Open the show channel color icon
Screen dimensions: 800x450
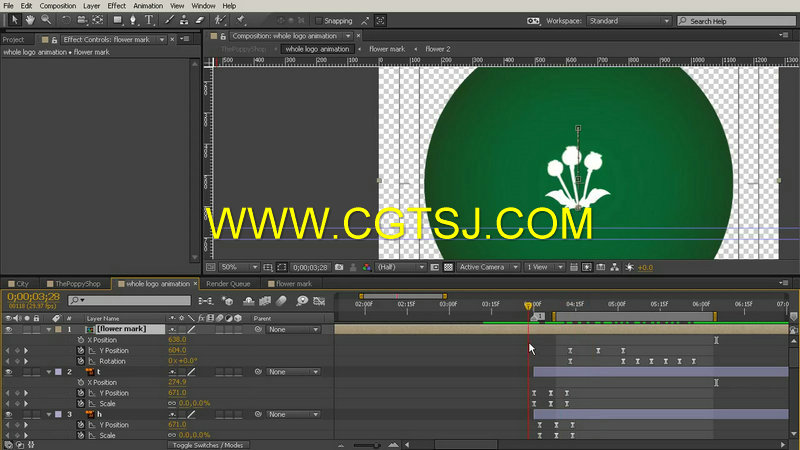click(366, 267)
